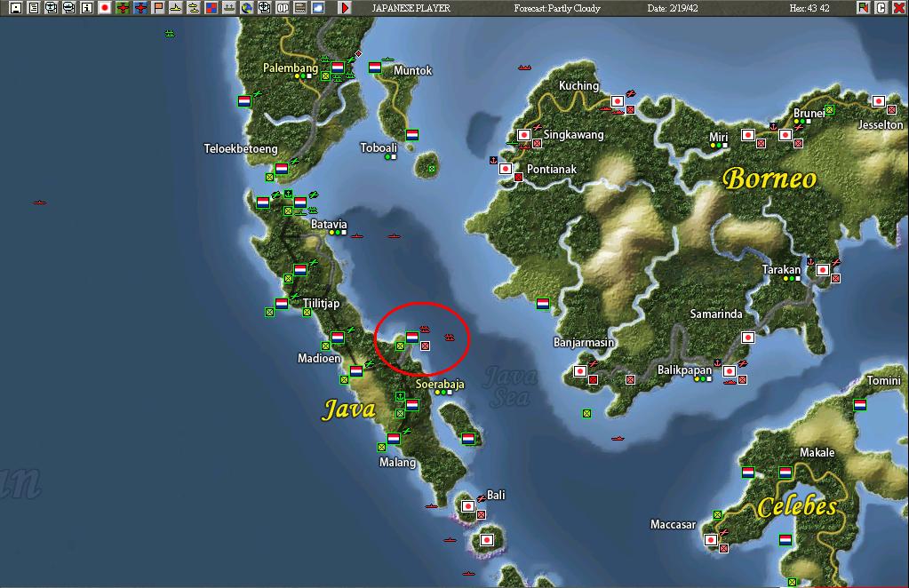Click the 'Makale' map label
This screenshot has height=588, width=909.
(817, 452)
